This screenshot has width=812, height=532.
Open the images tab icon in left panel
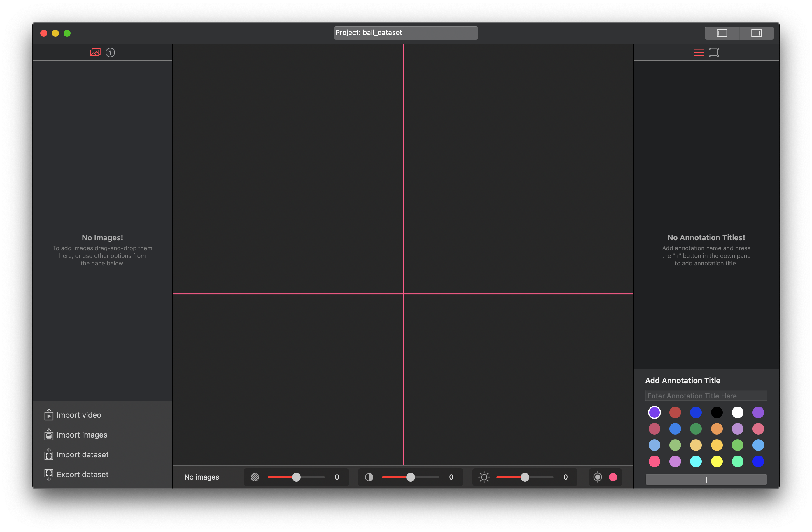(x=95, y=52)
